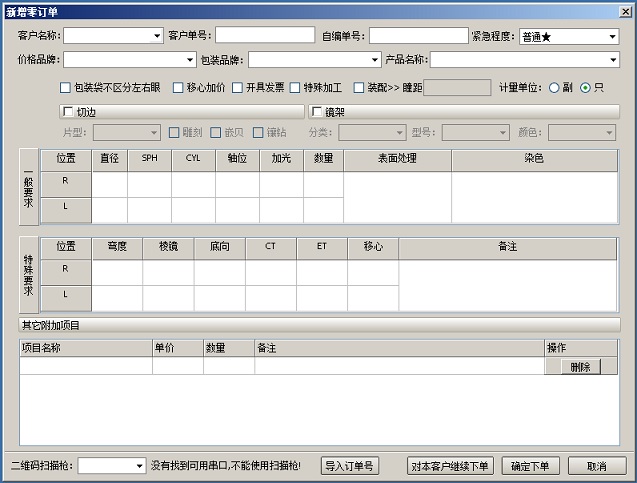Check 包装袋不区分左右眼 checkbox
Image resolution: width=637 pixels, height=483 pixels.
coord(65,88)
